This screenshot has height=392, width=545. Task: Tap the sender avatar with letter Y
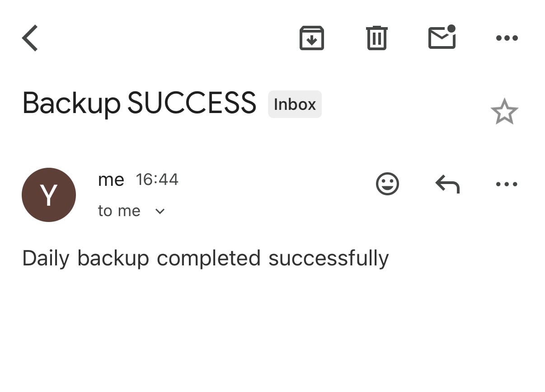49,195
